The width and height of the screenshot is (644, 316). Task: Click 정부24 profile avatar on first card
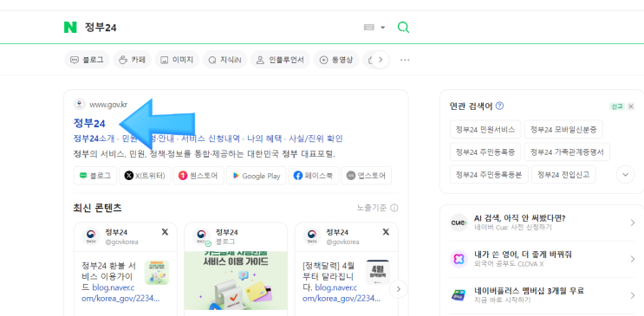pos(91,236)
